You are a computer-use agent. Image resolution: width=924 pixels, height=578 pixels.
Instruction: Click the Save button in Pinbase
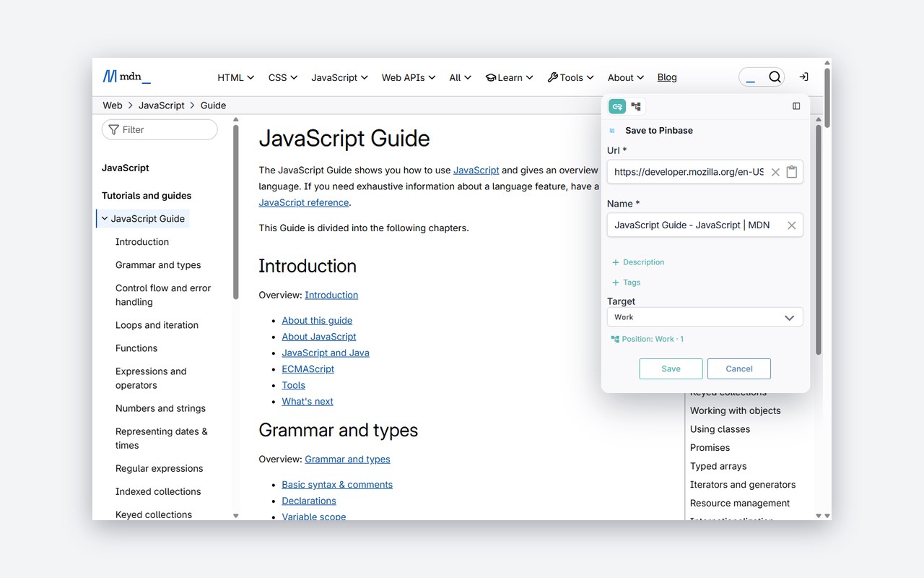coord(671,368)
